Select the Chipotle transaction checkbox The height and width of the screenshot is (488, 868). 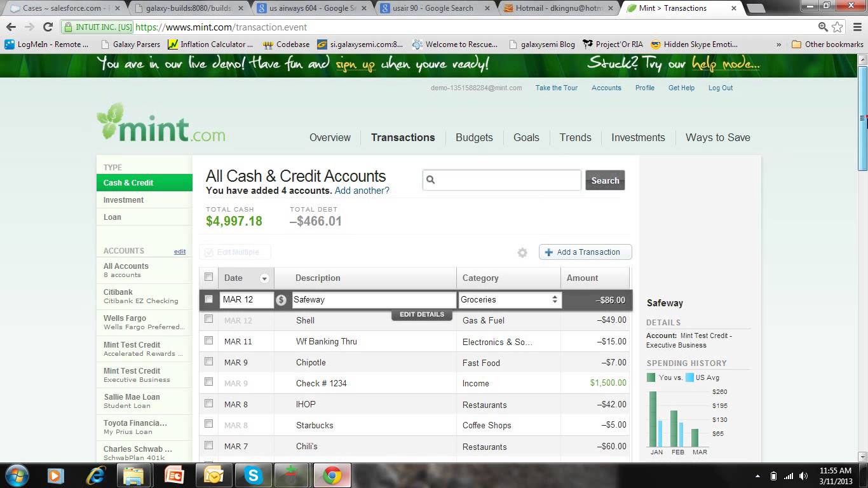coord(208,362)
